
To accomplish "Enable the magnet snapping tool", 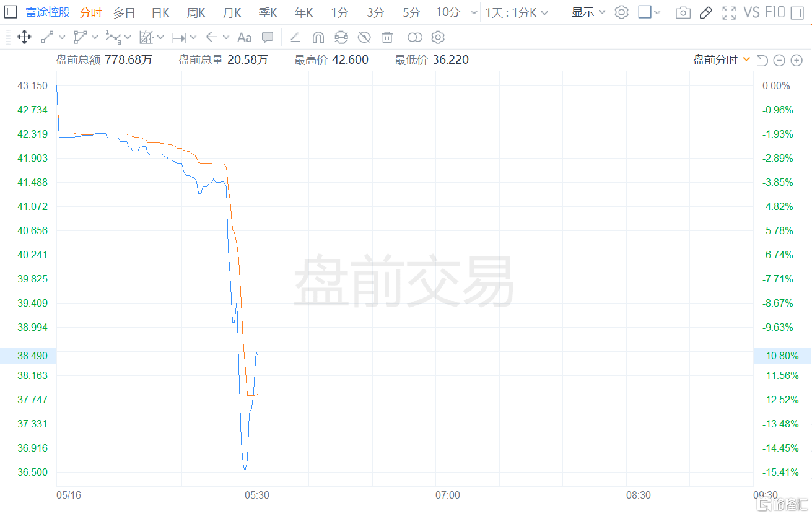I will (x=318, y=37).
